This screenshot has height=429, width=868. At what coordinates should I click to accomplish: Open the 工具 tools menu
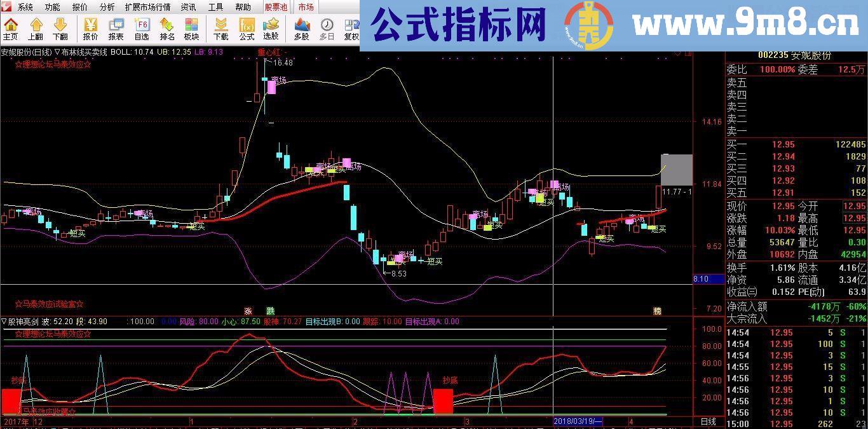(x=215, y=7)
